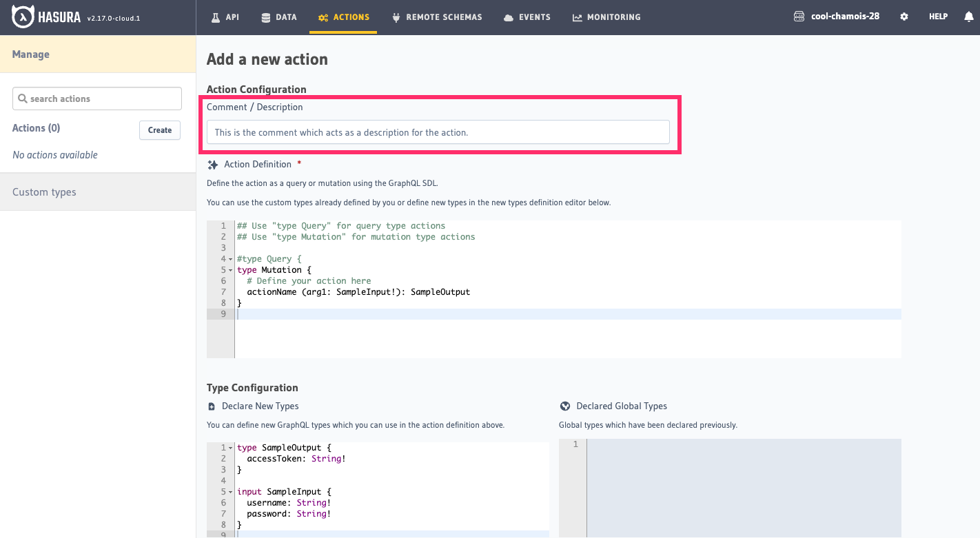
Task: Open the HELP link
Action: pos(938,17)
